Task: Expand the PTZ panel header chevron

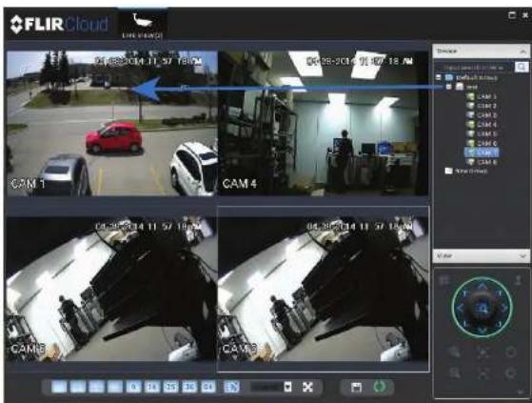Action: (522, 256)
